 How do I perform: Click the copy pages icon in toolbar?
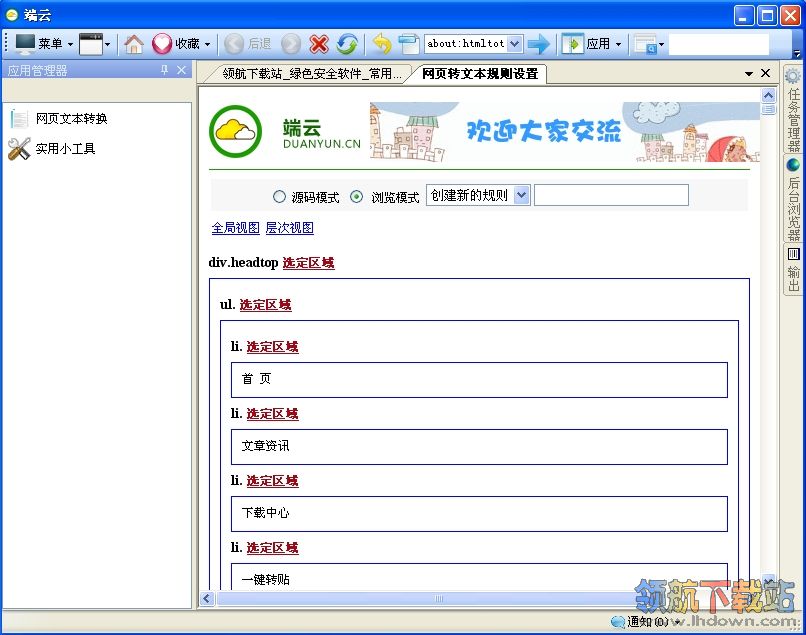pyautogui.click(x=409, y=44)
